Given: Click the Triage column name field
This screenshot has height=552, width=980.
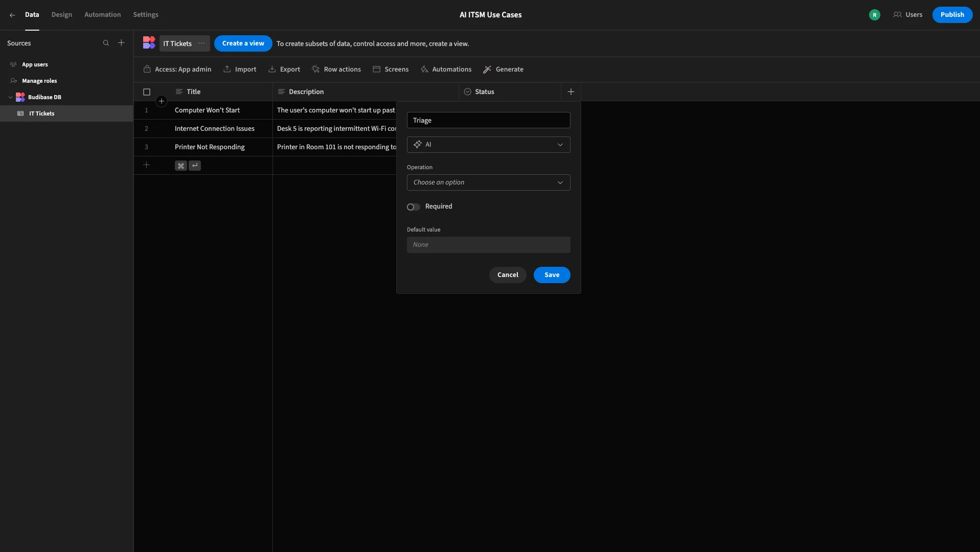Looking at the screenshot, I should [488, 120].
